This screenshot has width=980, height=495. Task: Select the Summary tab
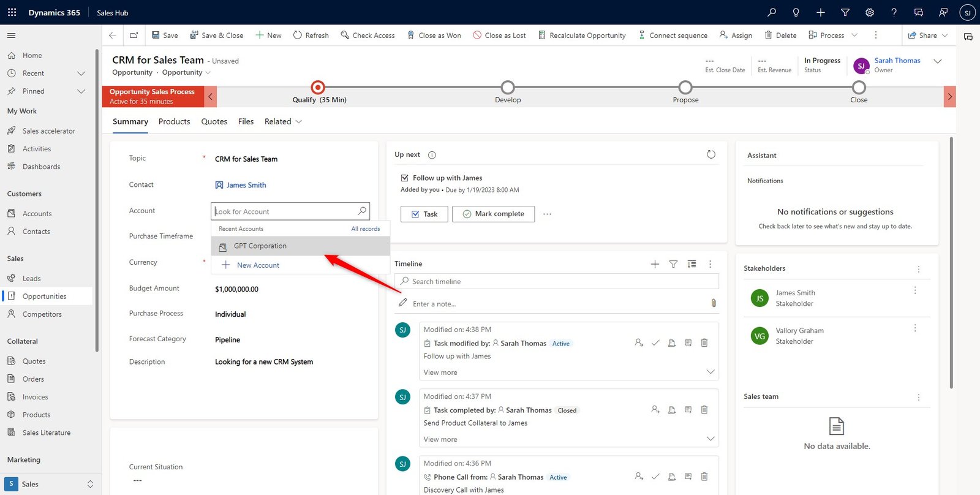pyautogui.click(x=130, y=121)
